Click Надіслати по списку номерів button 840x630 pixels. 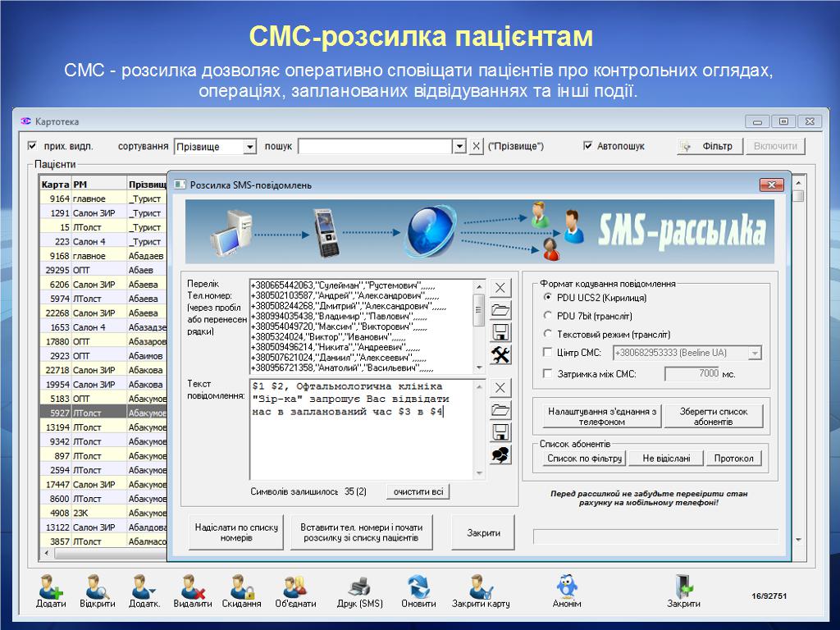(236, 532)
